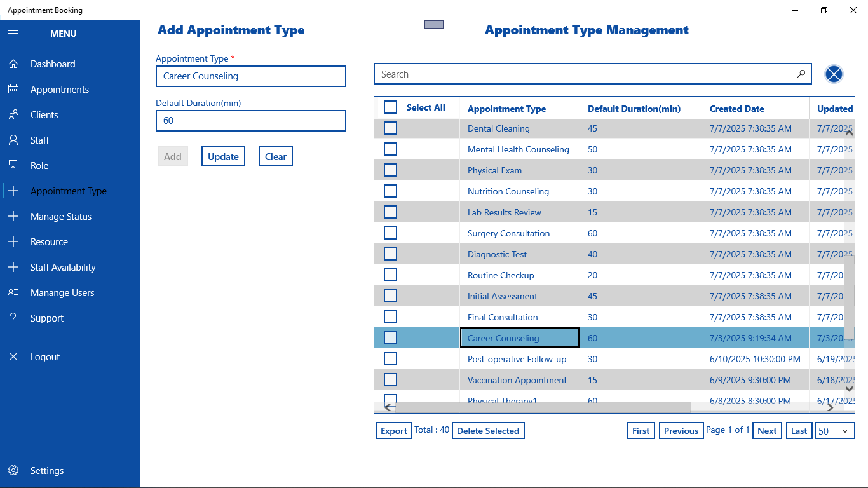Image resolution: width=868 pixels, height=488 pixels.
Task: Click the Appointments calendar icon
Action: click(13, 90)
